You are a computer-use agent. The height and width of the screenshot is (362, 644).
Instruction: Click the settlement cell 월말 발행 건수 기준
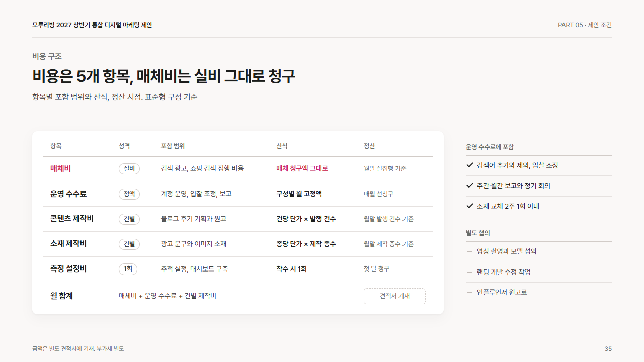(x=388, y=219)
